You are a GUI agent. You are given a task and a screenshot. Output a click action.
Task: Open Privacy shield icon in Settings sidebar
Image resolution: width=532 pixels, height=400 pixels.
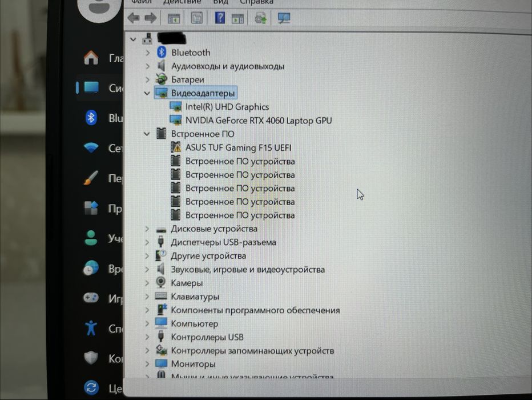tap(91, 358)
